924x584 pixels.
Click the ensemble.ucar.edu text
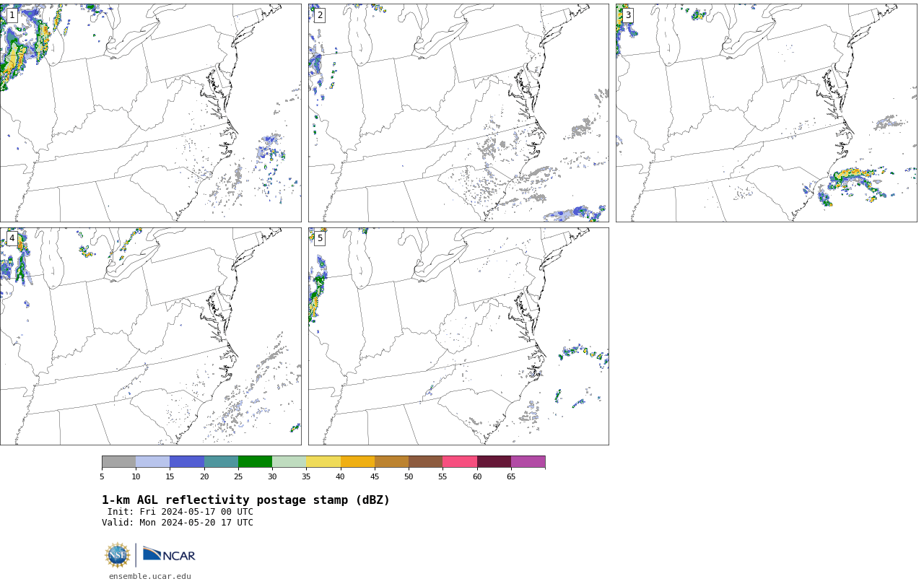[x=150, y=576]
